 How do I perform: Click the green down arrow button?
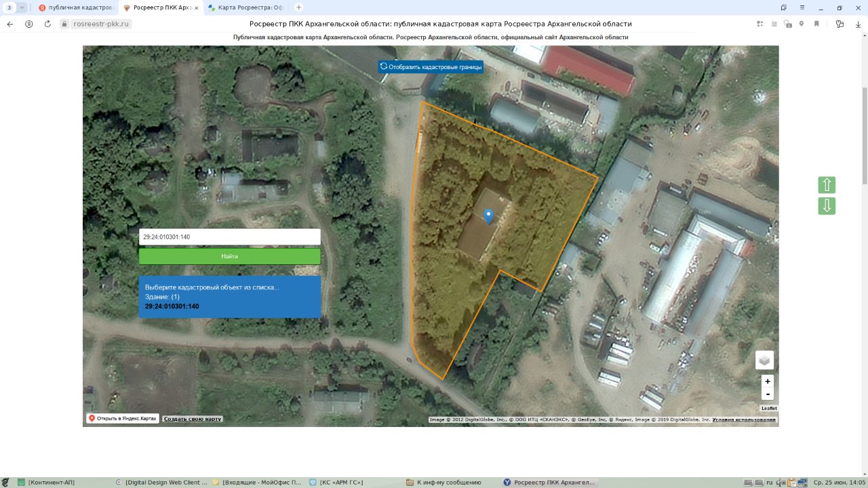click(x=827, y=206)
